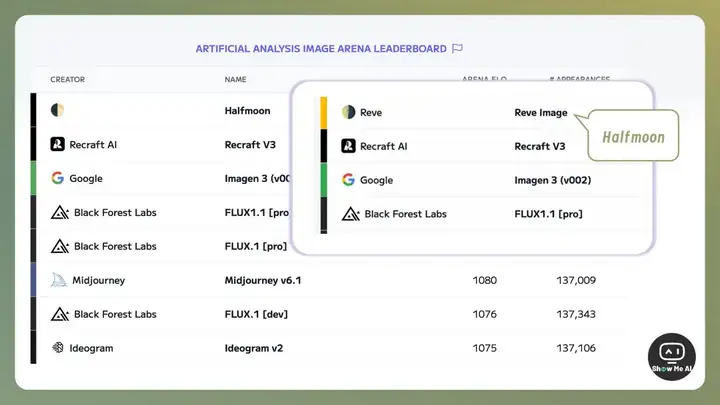Click the Black Forest Labs logo in the popup card
Viewport: 720px width, 405px height.
(x=351, y=213)
